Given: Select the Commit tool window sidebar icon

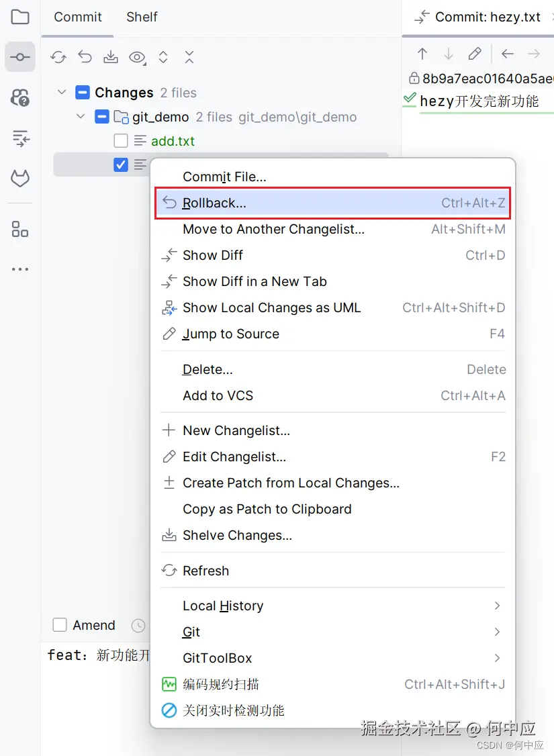Looking at the screenshot, I should click(19, 57).
